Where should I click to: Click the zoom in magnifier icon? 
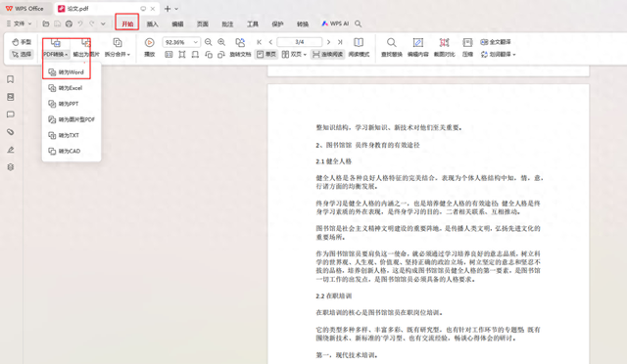[x=221, y=42]
